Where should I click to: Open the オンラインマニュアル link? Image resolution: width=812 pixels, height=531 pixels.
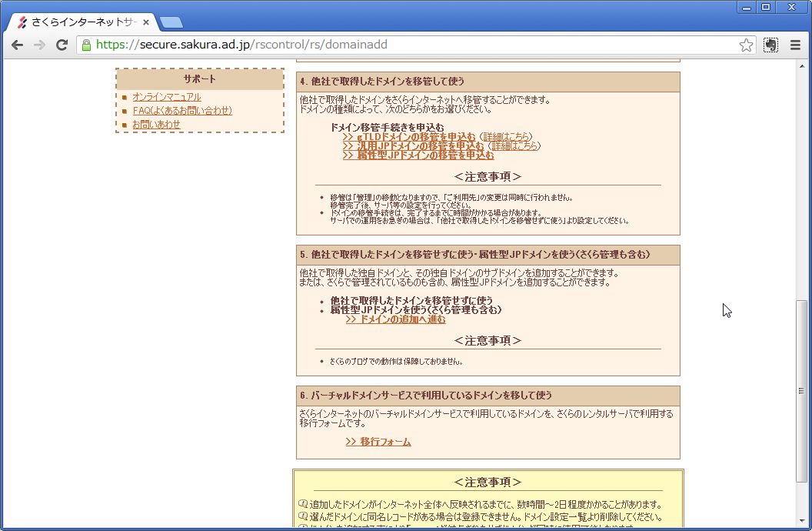click(x=166, y=97)
